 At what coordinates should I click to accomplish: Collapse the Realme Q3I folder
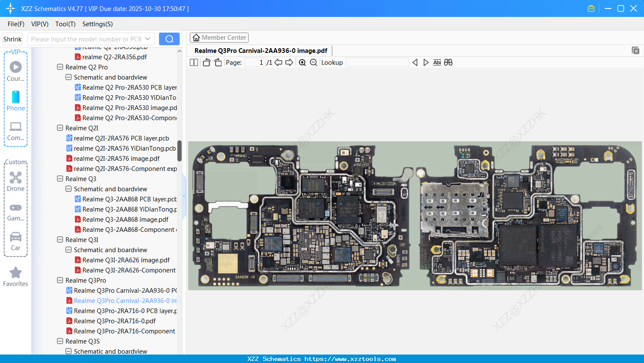[x=60, y=240]
